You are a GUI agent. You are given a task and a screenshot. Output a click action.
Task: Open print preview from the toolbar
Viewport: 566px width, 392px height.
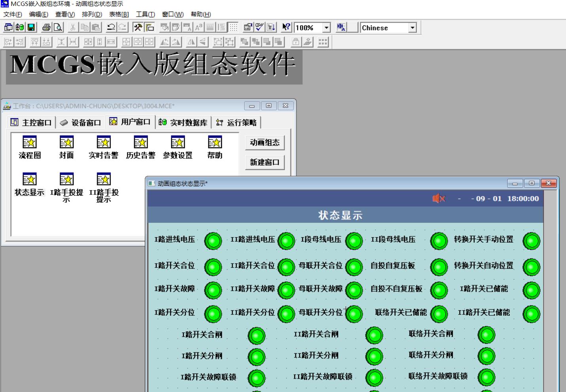click(x=58, y=27)
